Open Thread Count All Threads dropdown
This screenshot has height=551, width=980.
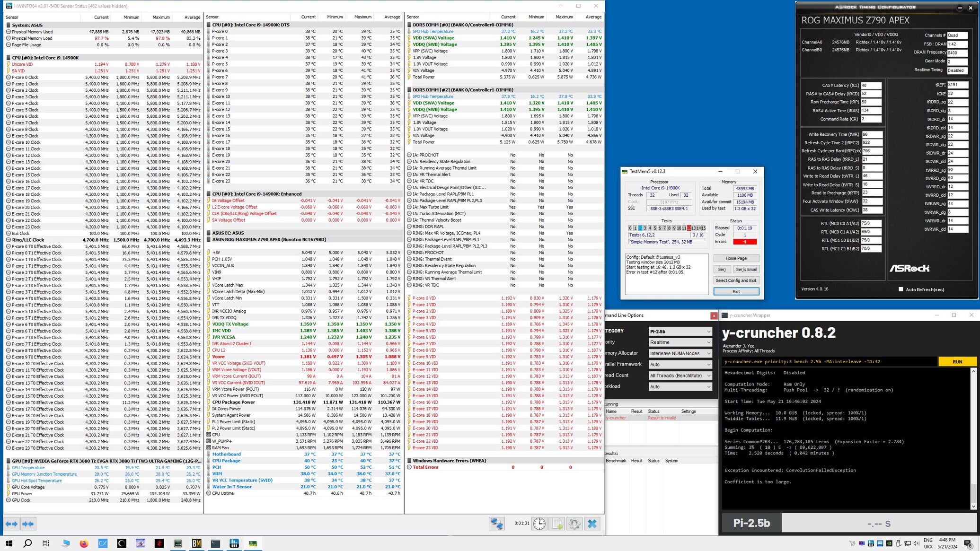tap(680, 376)
